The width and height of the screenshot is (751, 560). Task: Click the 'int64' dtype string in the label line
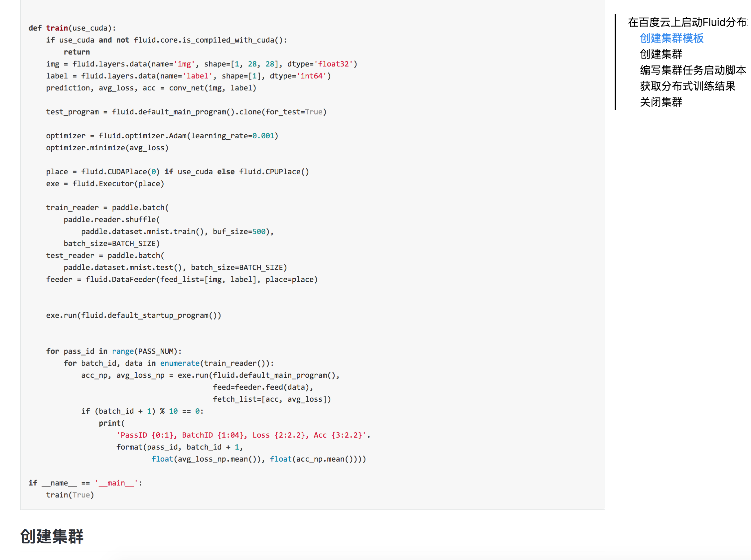311,76
